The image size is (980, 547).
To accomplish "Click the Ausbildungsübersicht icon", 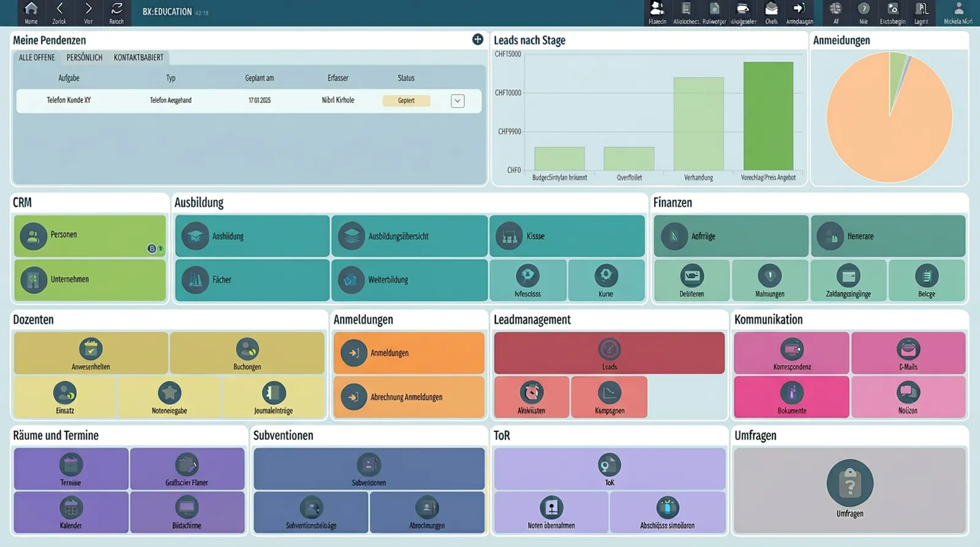I will tap(352, 236).
